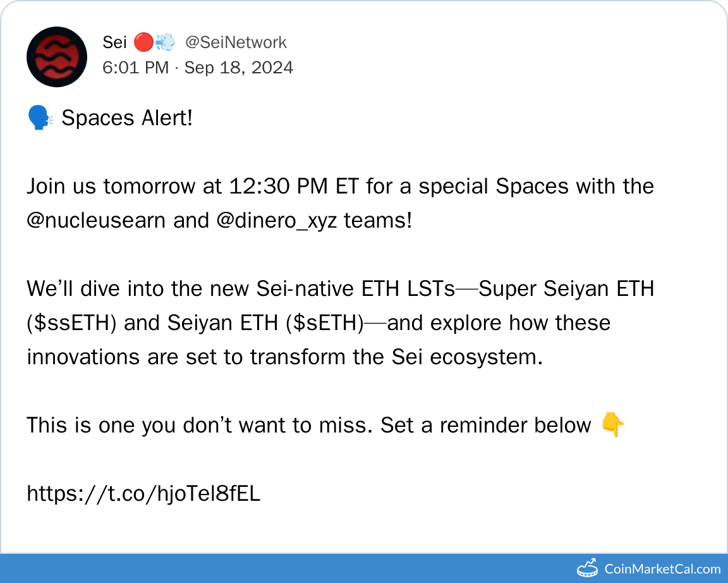Viewport: 728px width, 583px height.
Task: Click the red circle emoji beside Sei
Action: [x=143, y=43]
